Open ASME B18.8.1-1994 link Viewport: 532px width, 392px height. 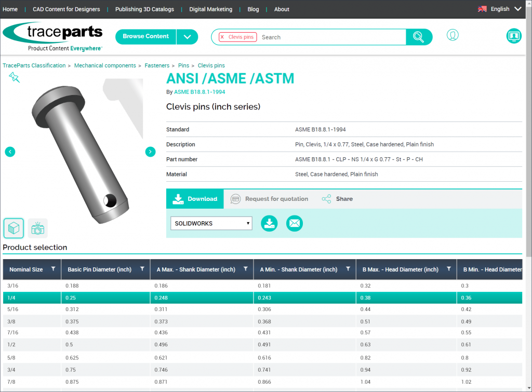click(x=199, y=92)
